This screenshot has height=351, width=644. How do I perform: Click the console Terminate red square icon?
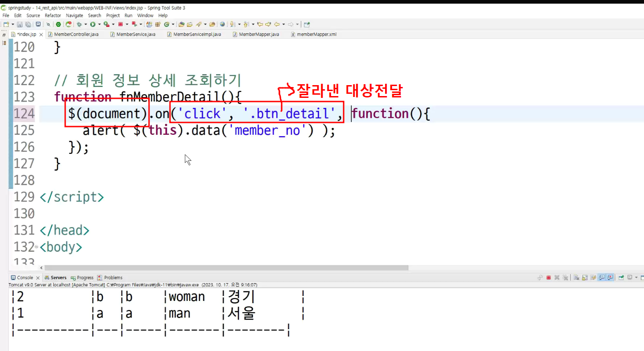click(x=548, y=277)
